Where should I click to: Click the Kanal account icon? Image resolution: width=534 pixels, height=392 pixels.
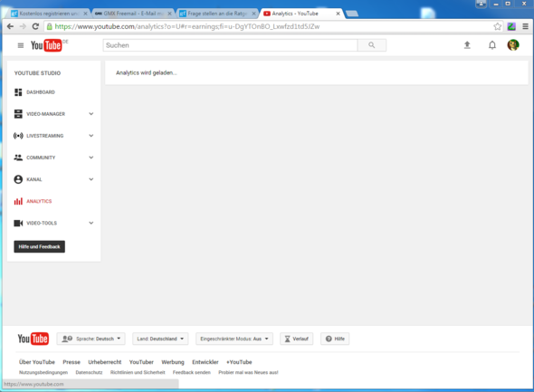tap(18, 179)
